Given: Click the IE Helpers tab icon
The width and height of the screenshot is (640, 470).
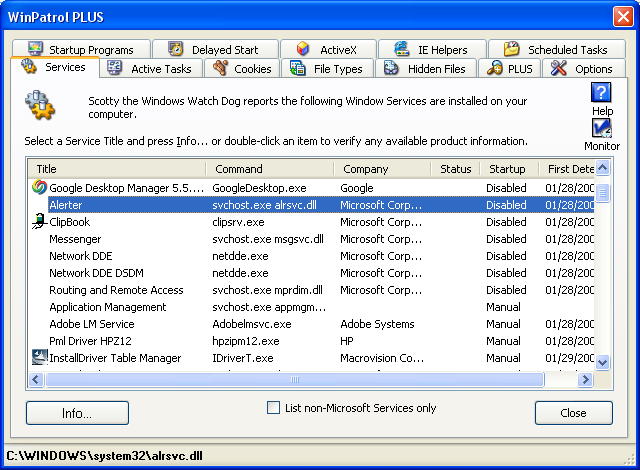Looking at the screenshot, I should 402,49.
